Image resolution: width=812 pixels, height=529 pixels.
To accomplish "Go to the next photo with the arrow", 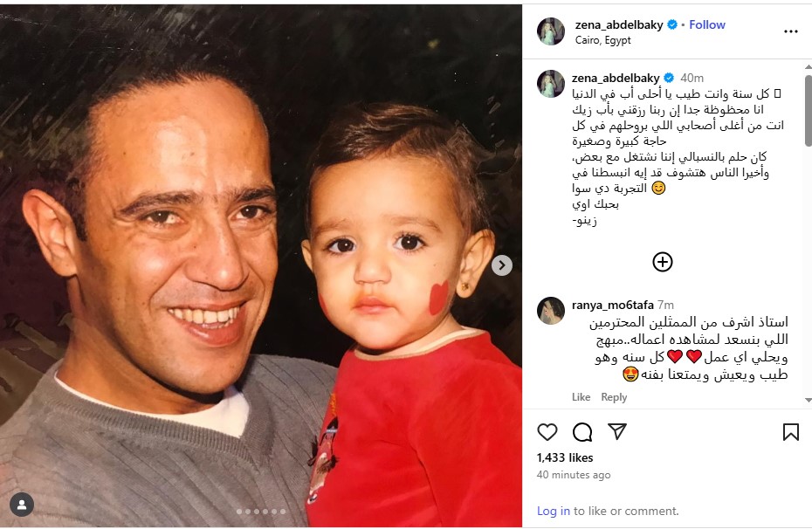I will pyautogui.click(x=501, y=265).
